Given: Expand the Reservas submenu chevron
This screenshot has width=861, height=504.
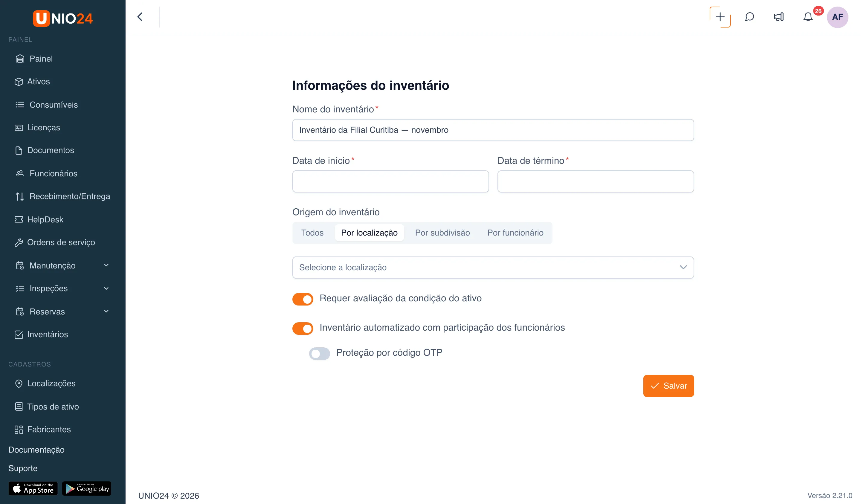Looking at the screenshot, I should [x=106, y=311].
